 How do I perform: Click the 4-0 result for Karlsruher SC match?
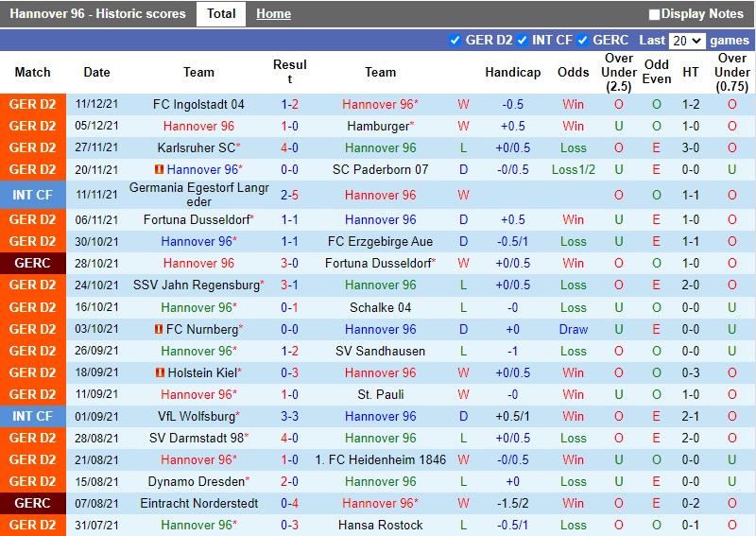(290, 147)
